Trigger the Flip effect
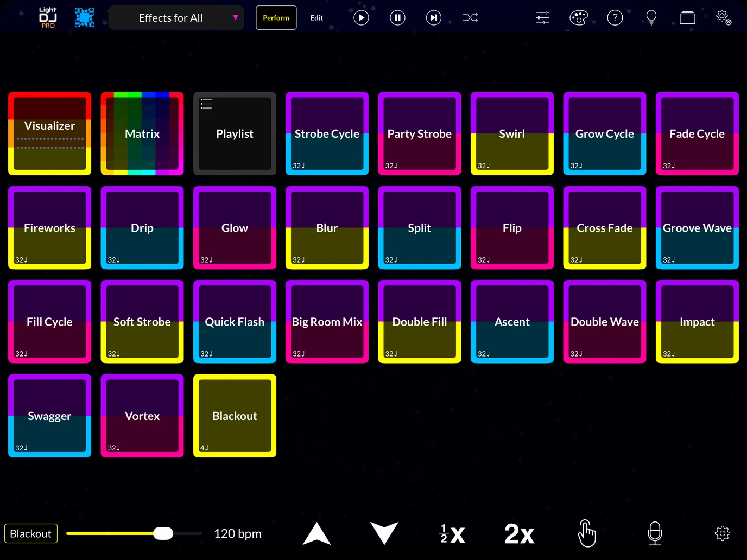 pyautogui.click(x=512, y=228)
